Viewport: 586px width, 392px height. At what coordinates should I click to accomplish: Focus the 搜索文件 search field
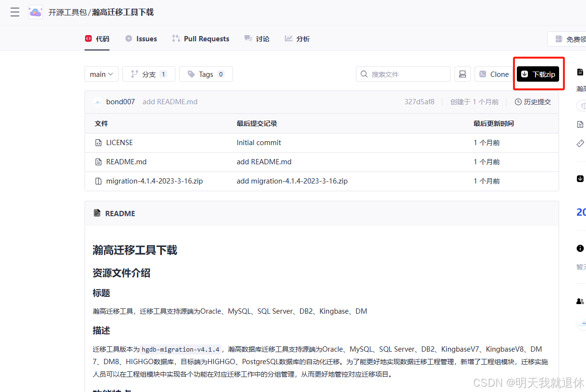403,74
